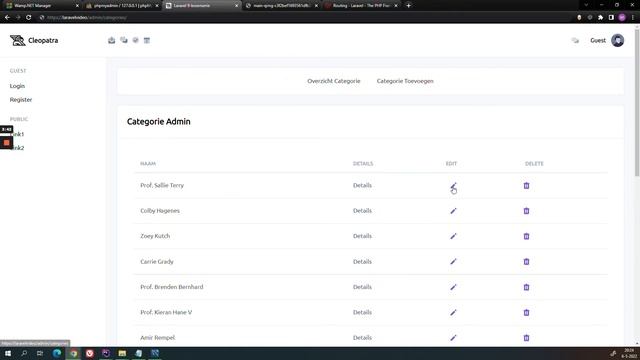Open a new browser tab with plus
The height and width of the screenshot is (360, 640).
[409, 6]
